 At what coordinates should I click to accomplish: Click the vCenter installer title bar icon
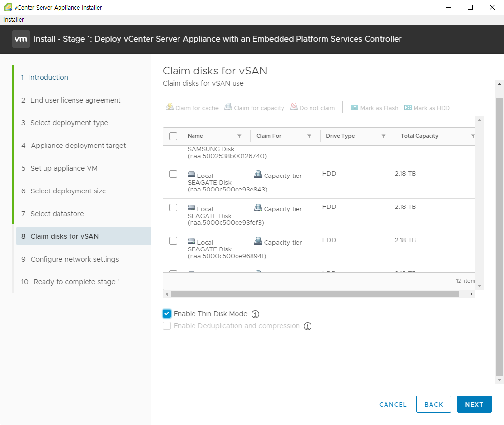[8, 7]
